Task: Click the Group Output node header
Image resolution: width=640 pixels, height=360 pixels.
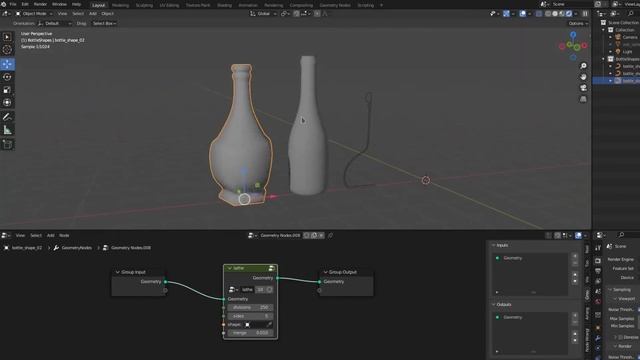Action: point(346,272)
